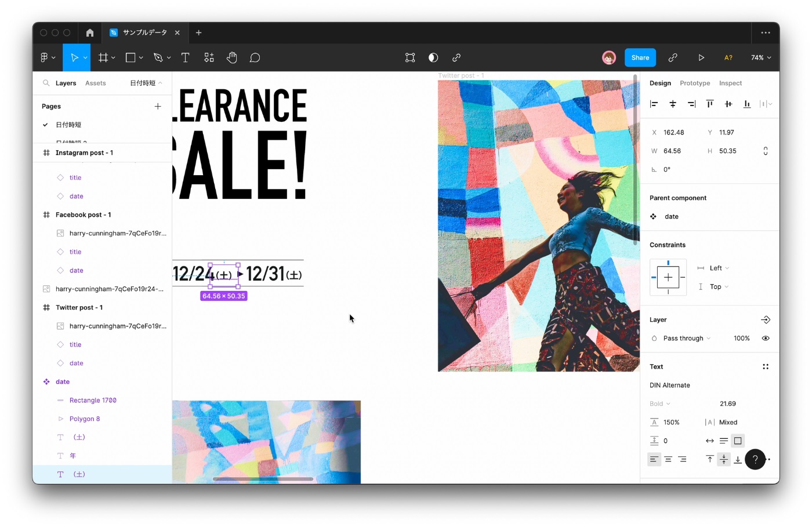Screen dimensions: 812x527
Task: Toggle layer visibility eye icon
Action: coord(766,338)
